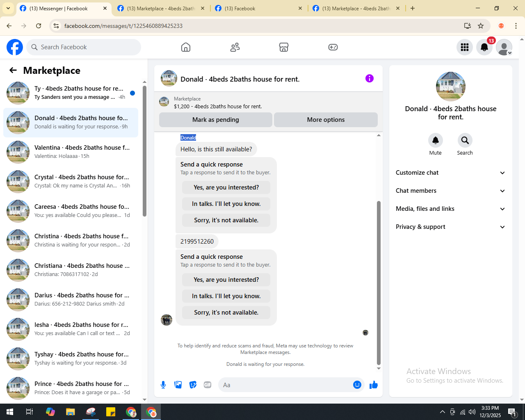Choose a GIF icon
Image resolution: width=525 pixels, height=420 pixels.
[208, 385]
